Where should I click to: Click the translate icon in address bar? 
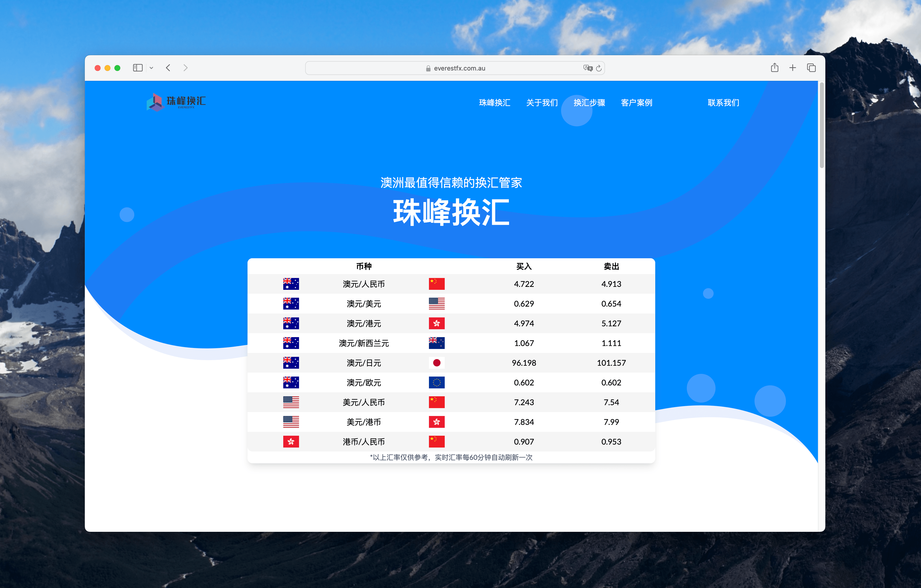click(x=588, y=68)
